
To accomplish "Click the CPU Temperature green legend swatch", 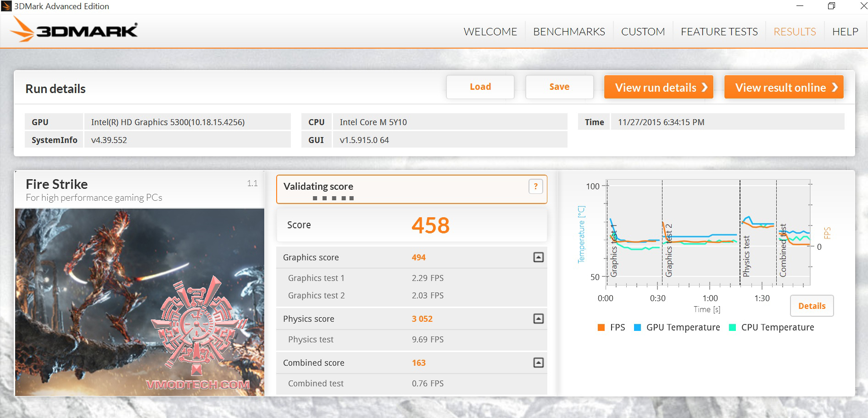I will (x=732, y=327).
